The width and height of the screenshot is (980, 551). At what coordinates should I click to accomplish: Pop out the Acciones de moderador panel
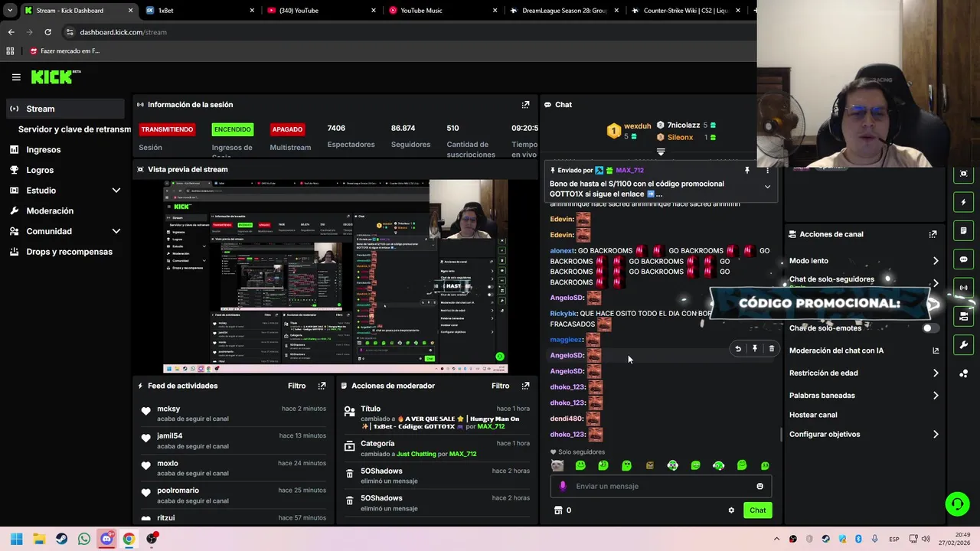click(x=525, y=386)
